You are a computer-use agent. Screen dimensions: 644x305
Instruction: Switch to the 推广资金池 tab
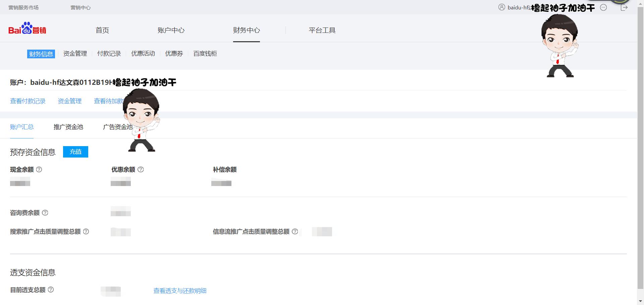[68, 127]
